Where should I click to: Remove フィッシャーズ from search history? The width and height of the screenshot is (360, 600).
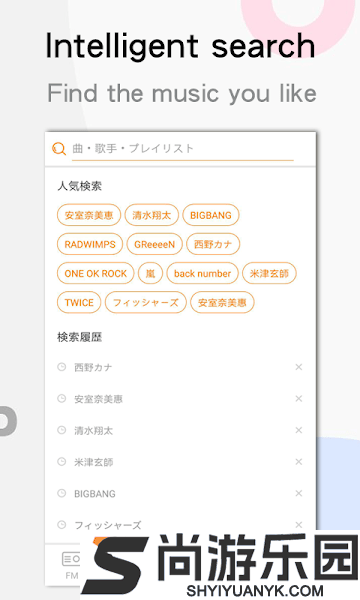click(x=299, y=525)
